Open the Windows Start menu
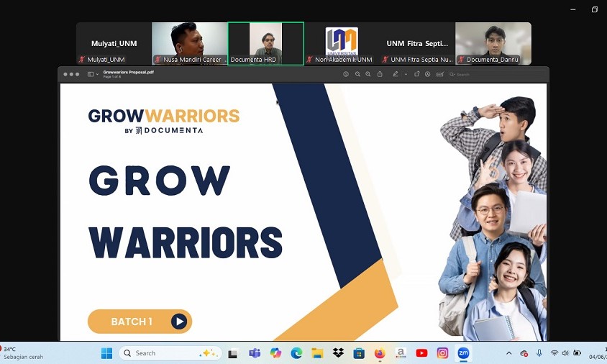The height and width of the screenshot is (364, 607). [106, 353]
